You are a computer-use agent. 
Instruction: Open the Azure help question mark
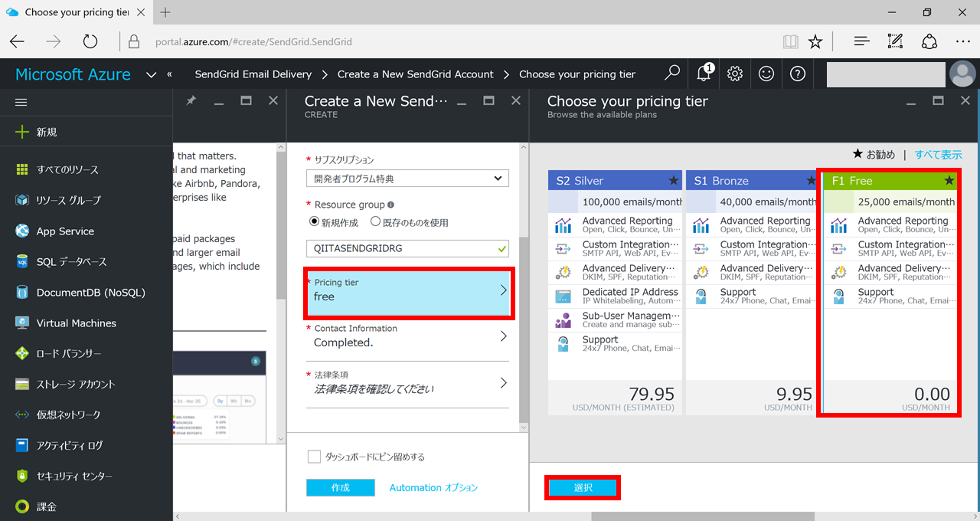[798, 74]
